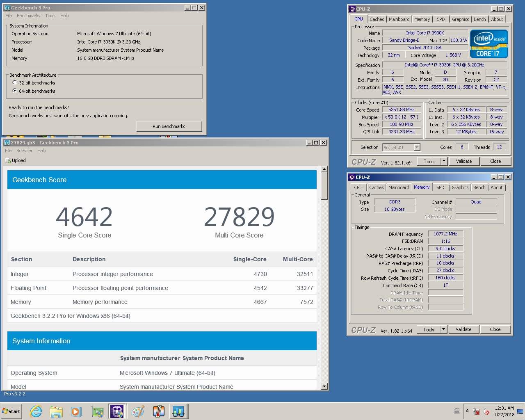
Task: Open Help menu in Geekbench 3 Pro window
Action: pyautogui.click(x=65, y=16)
